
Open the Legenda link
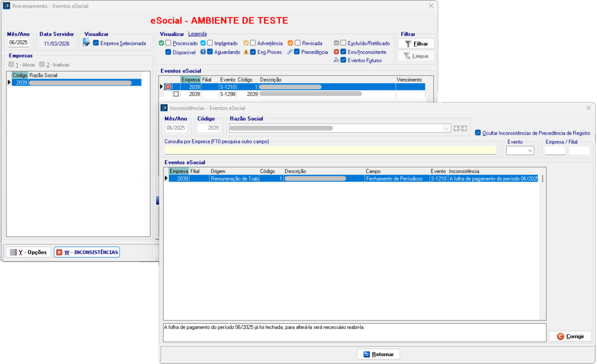click(197, 34)
